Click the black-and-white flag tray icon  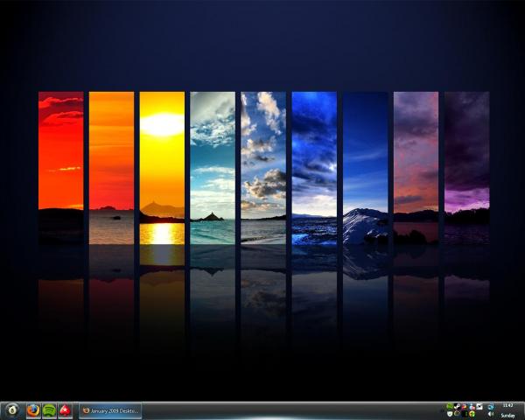479,406
